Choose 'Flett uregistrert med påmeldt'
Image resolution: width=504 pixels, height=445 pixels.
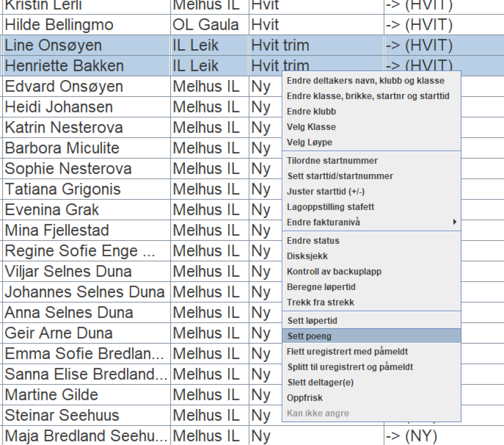coord(347,351)
